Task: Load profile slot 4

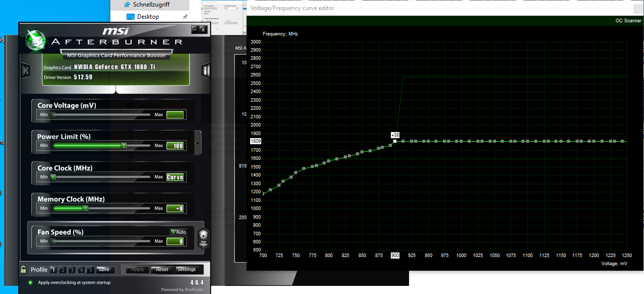Action: (81, 270)
